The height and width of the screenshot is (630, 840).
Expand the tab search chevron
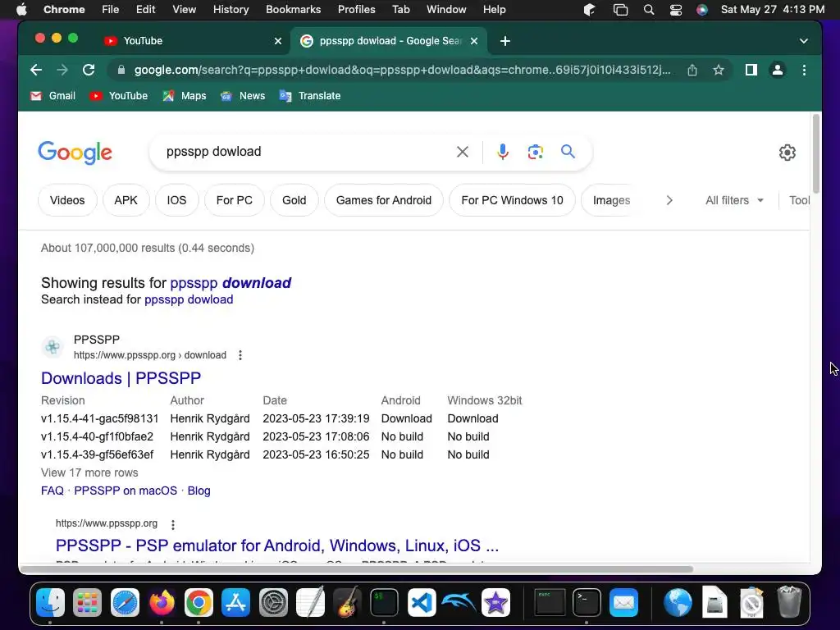point(803,41)
